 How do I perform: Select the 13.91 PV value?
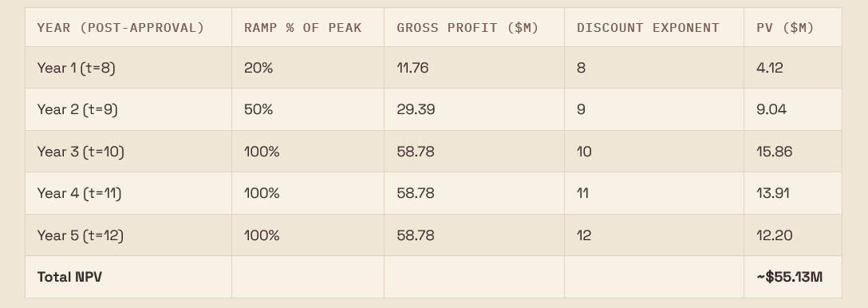click(773, 193)
